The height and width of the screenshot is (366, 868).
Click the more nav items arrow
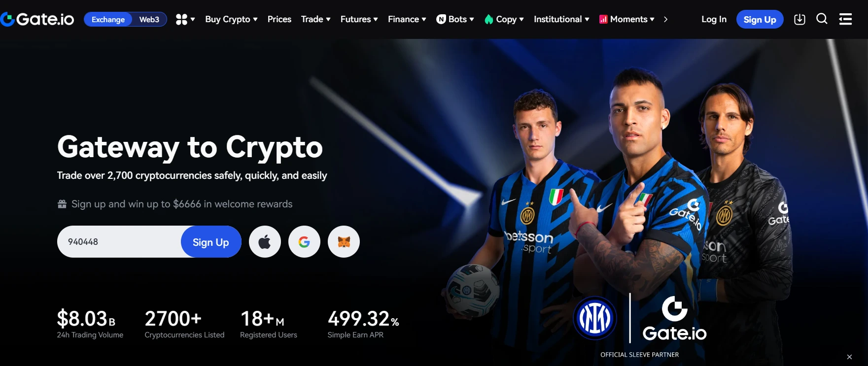665,19
